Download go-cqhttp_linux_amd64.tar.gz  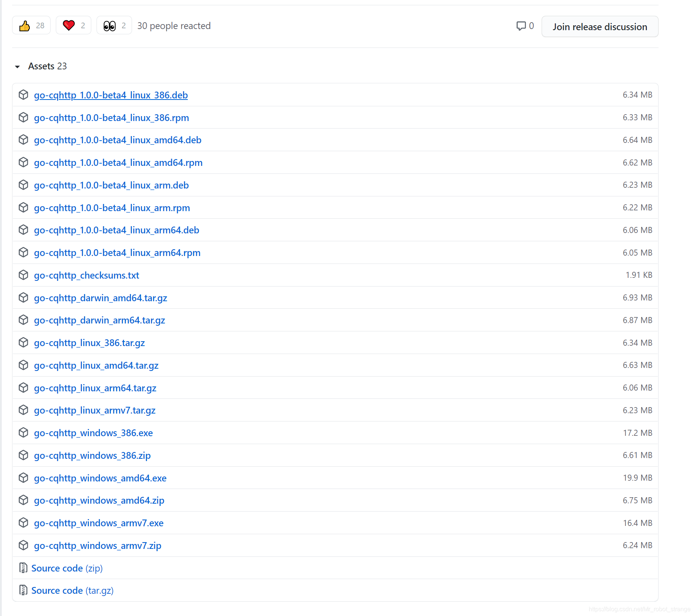[x=96, y=365]
